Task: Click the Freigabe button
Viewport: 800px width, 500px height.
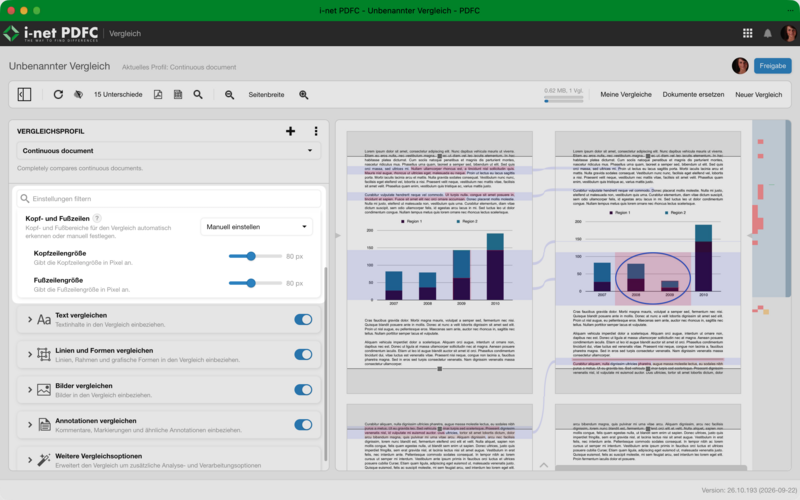Action: [x=772, y=66]
